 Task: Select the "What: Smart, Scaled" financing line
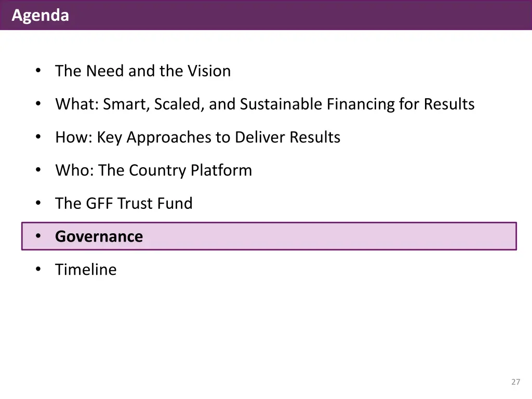(264, 104)
